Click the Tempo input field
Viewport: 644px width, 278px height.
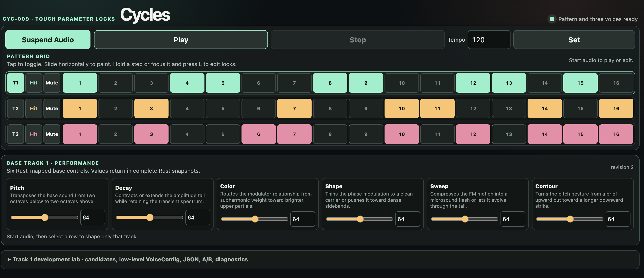tap(489, 40)
